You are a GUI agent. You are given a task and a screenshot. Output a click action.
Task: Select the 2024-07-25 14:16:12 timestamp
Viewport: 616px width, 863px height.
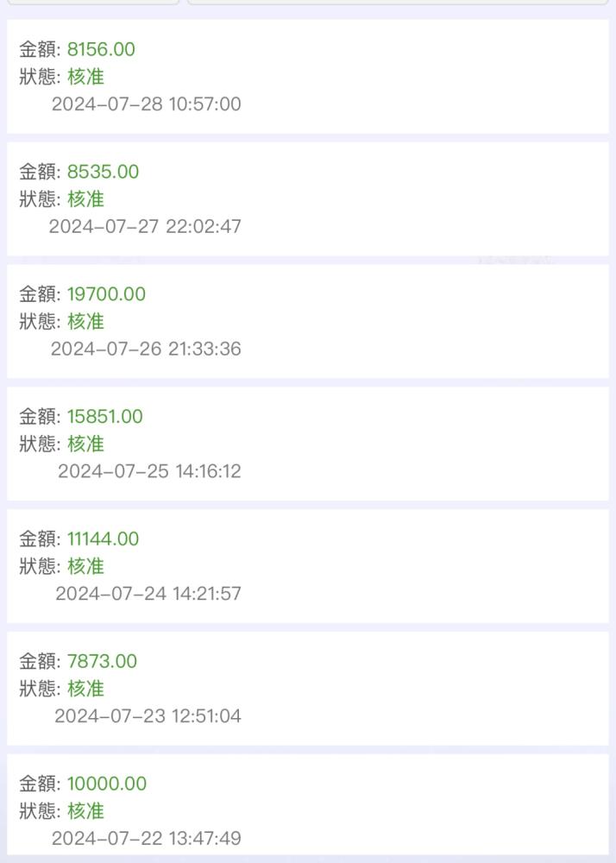click(x=149, y=471)
